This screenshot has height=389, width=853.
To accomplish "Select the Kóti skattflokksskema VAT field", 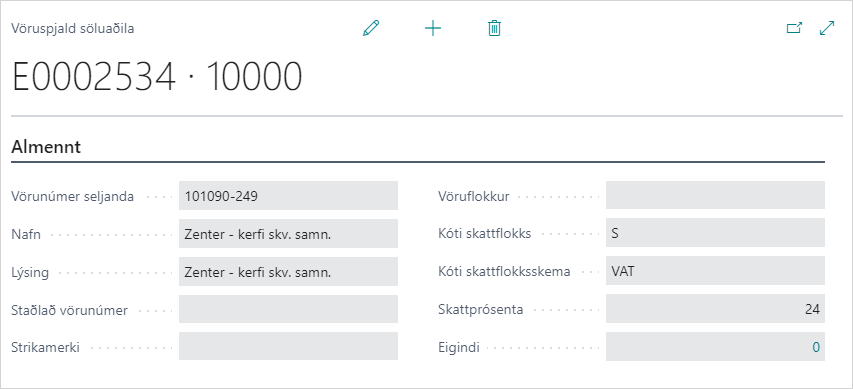I will (715, 271).
